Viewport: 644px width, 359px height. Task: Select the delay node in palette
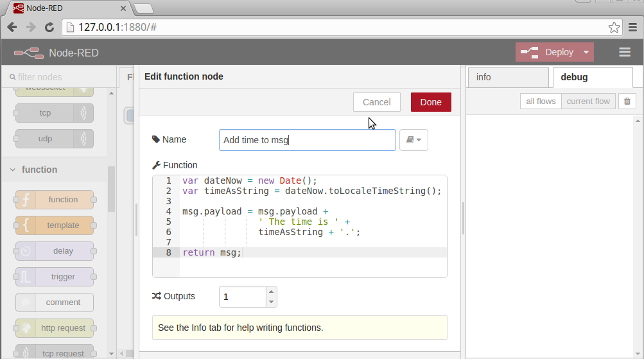(x=55, y=251)
